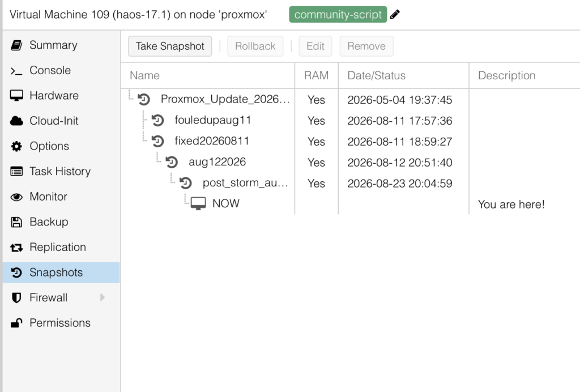Click RAM 'Yes' in fouledupaug11 row
This screenshot has width=580, height=392.
(316, 121)
